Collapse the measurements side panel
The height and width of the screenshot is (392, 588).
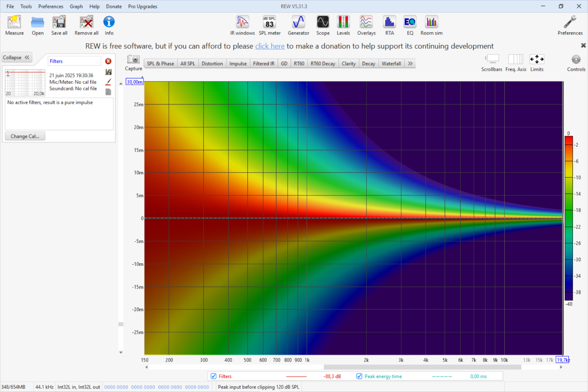17,58
